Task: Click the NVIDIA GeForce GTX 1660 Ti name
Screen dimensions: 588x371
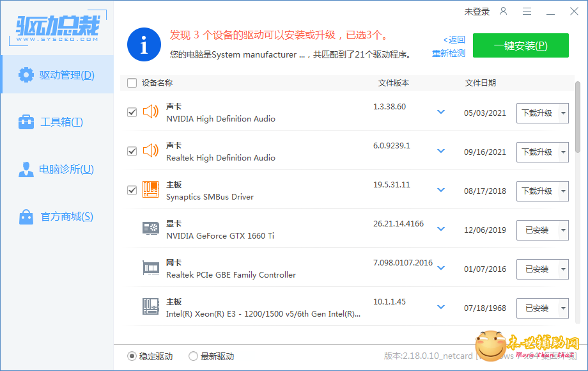Action: pyautogui.click(x=220, y=236)
